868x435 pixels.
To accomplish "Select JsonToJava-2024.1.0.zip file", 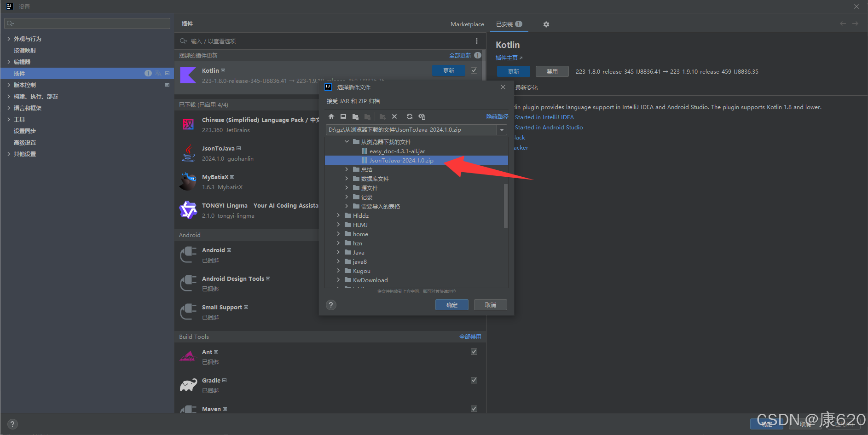I will (417, 160).
